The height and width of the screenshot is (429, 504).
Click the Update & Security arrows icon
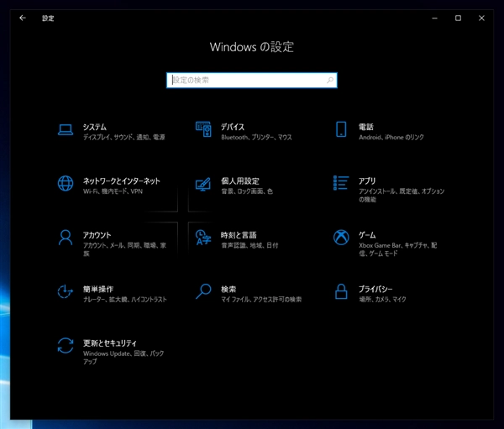pyautogui.click(x=66, y=345)
